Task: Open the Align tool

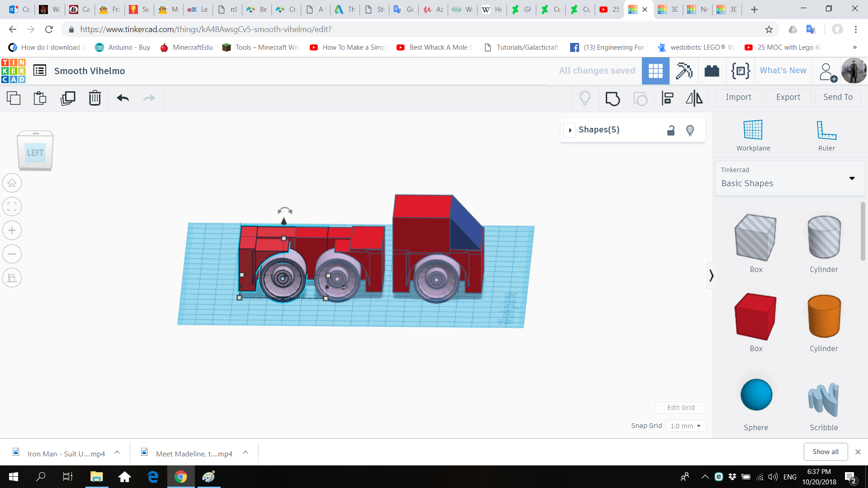Action: coord(667,98)
